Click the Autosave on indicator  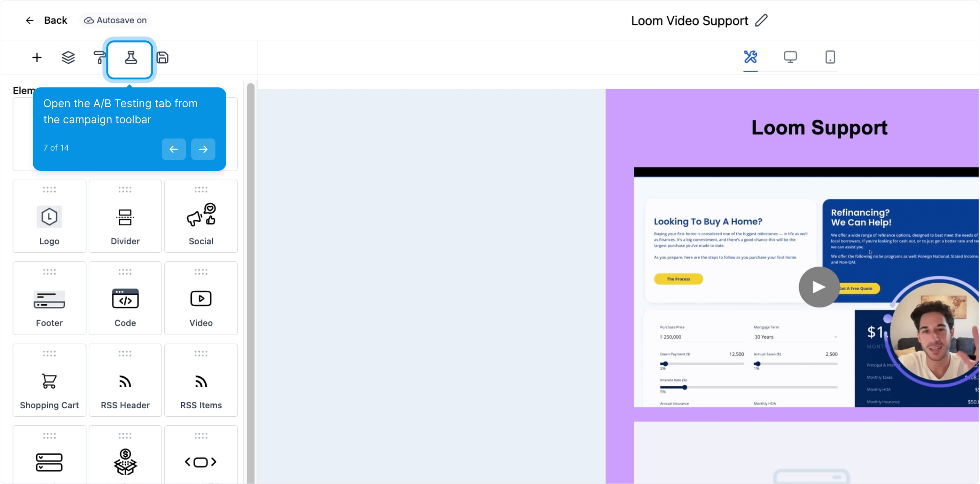coord(116,21)
